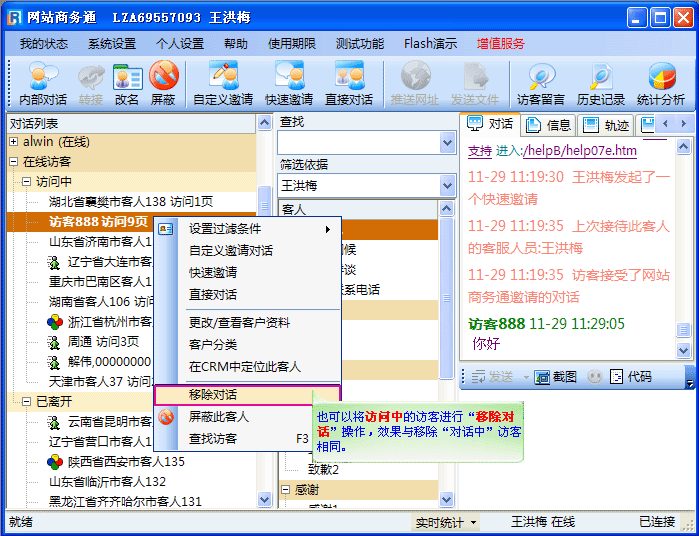Click the /helpB/help07e.htm link

579,151
